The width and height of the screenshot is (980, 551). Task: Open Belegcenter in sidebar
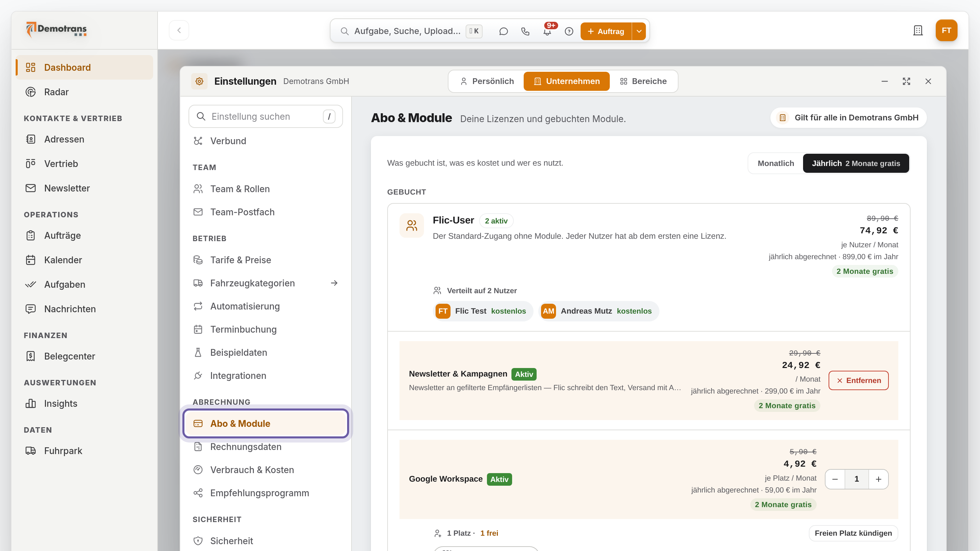click(84, 356)
